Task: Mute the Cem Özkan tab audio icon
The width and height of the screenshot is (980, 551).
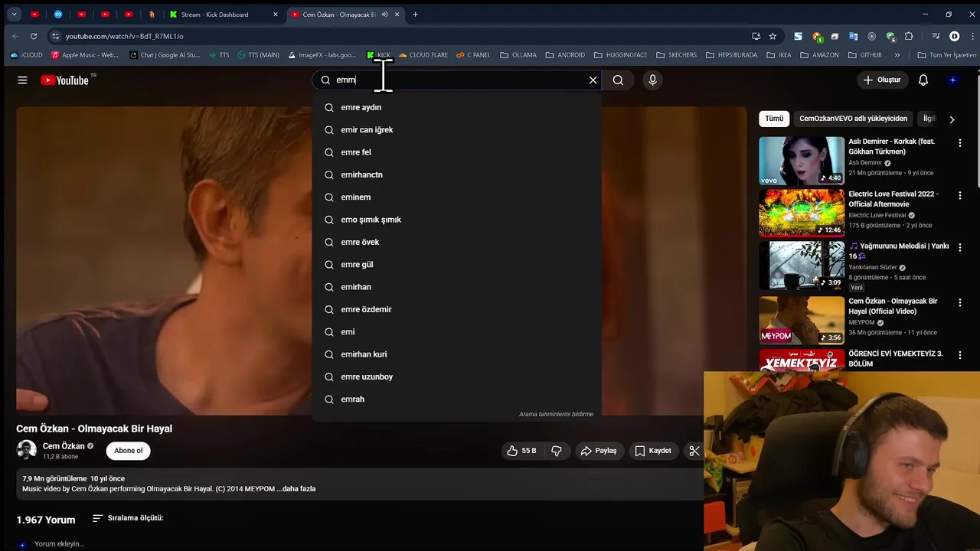Action: (384, 15)
